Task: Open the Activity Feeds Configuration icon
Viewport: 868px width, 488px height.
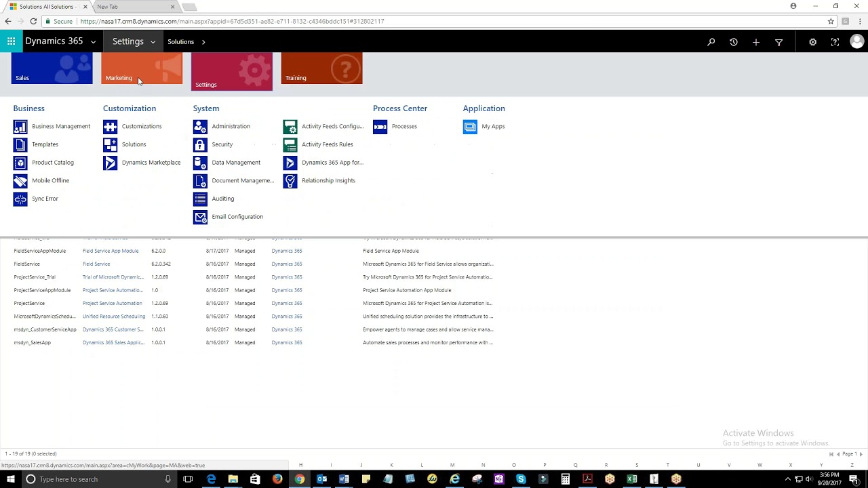Action: 290,127
